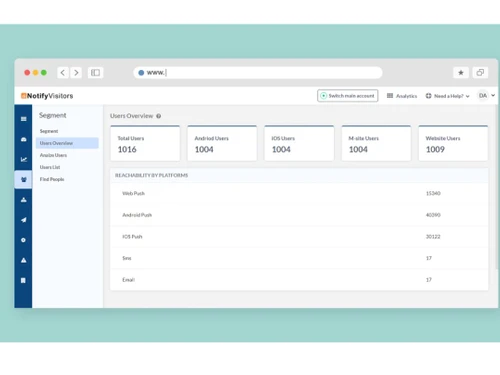Click the Sms row label
The width and height of the screenshot is (500, 375).
(127, 258)
